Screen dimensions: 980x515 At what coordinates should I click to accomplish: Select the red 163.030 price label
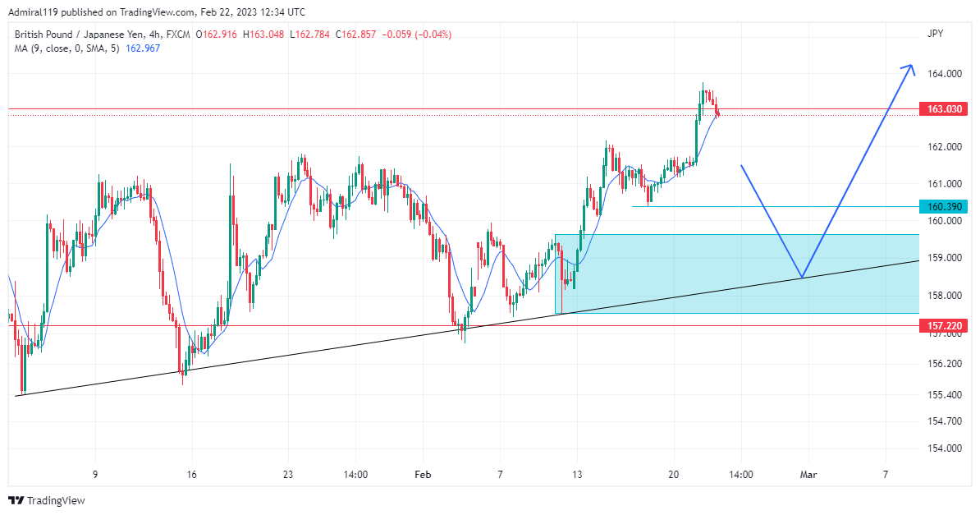click(x=945, y=109)
